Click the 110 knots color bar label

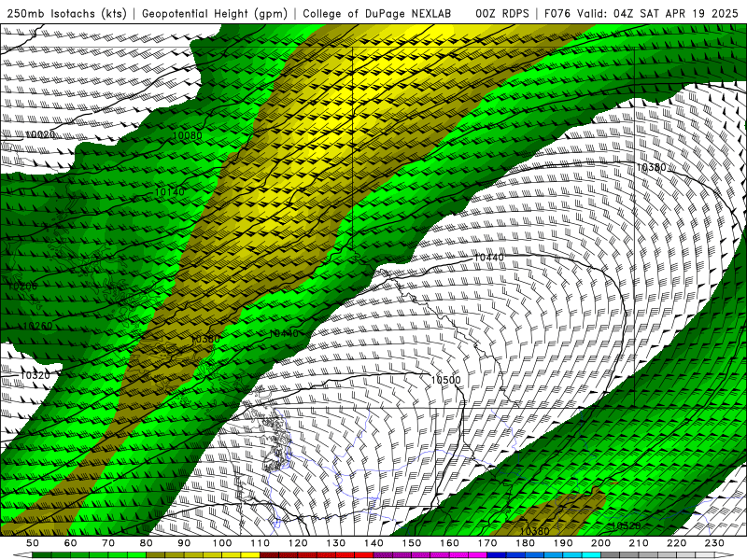click(261, 543)
